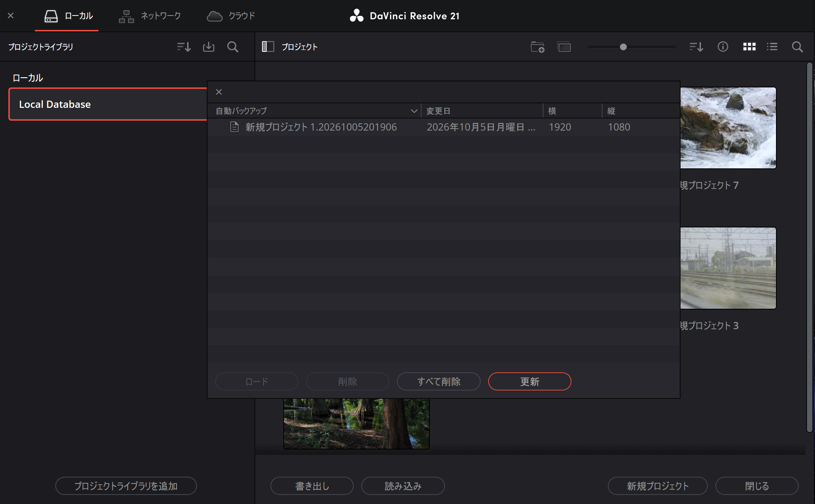Switch to the クラウド tab

[x=231, y=16]
